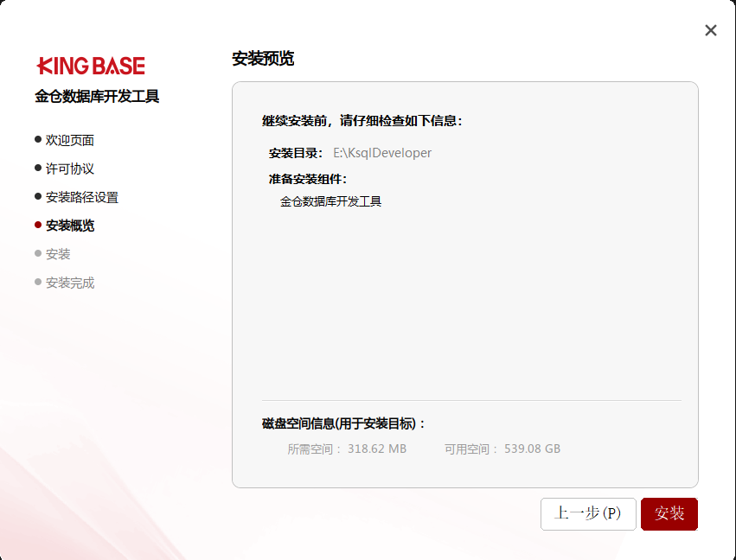Go back with the 上一步(P) button
Viewport: 736px width, 560px height.
click(588, 513)
